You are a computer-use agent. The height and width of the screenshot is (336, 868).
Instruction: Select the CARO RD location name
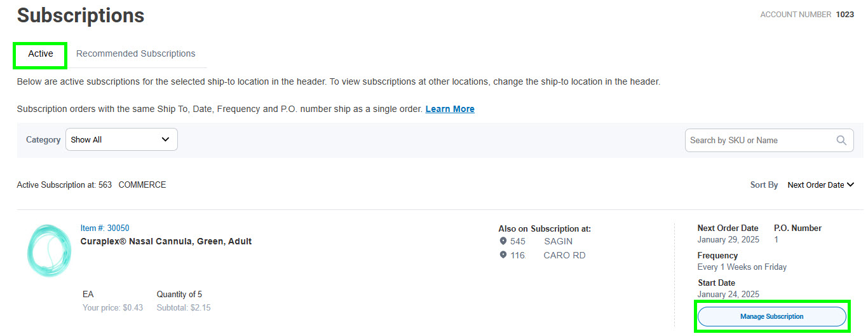coord(564,255)
